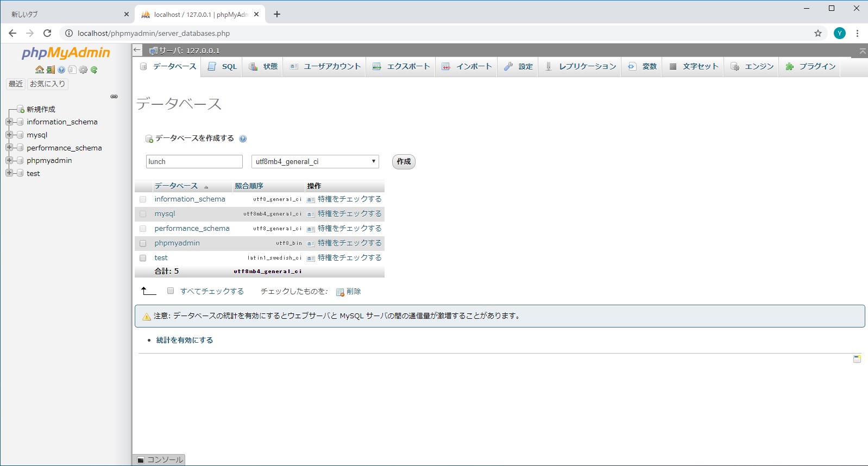Open the レプリケーション tab
868x466 pixels.
tap(580, 67)
